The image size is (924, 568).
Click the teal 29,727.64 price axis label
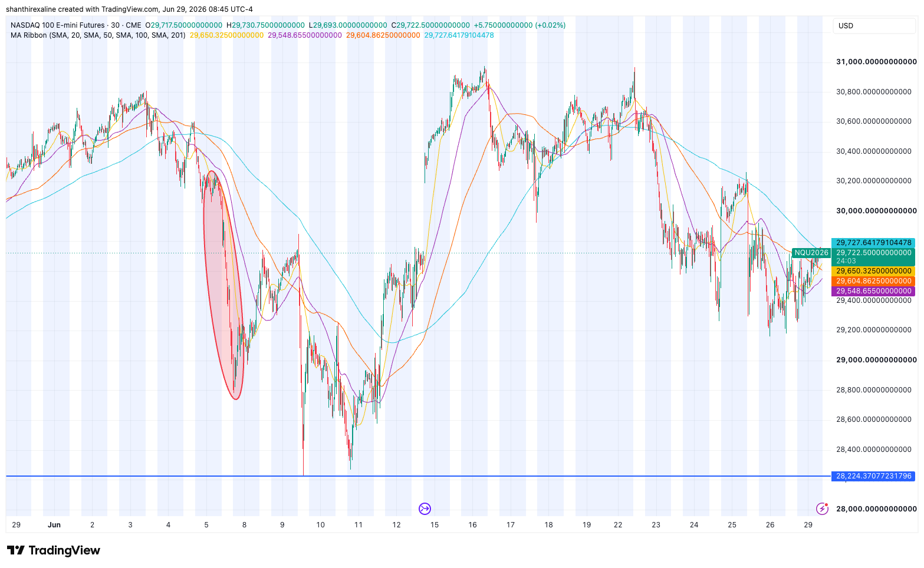coord(873,243)
